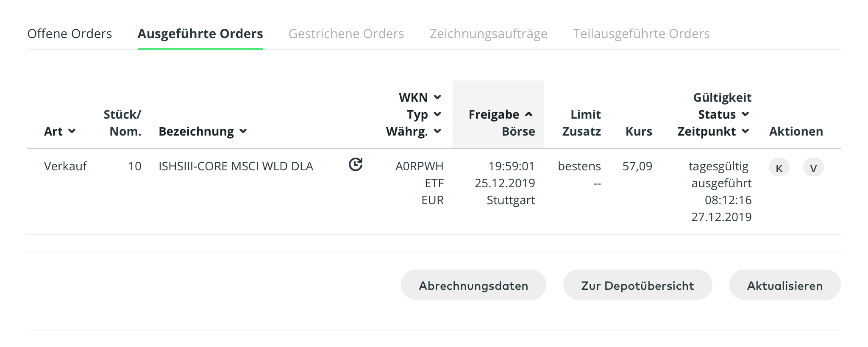Show Teilausgeführte Orders tab
This screenshot has height=347, width=868.
[x=641, y=34]
